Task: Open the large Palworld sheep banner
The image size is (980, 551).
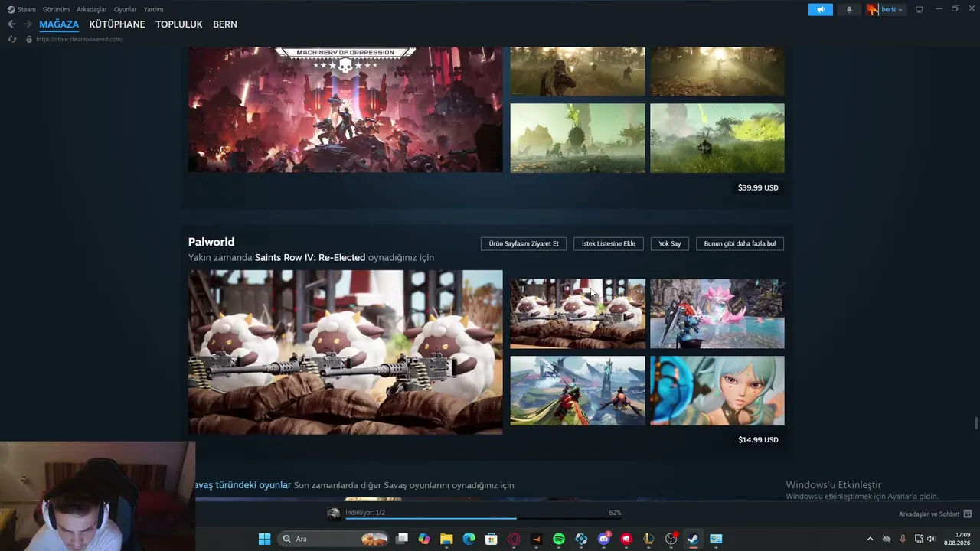Action: click(x=345, y=352)
